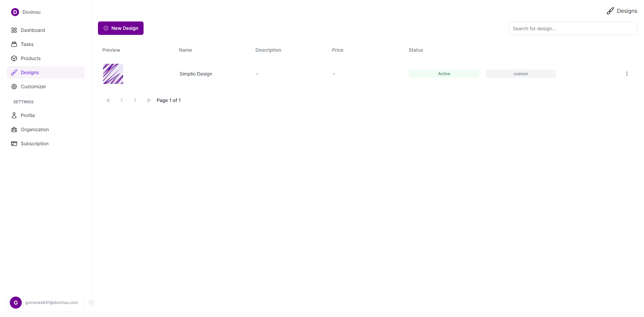Go to the next page of designs

coord(135,100)
